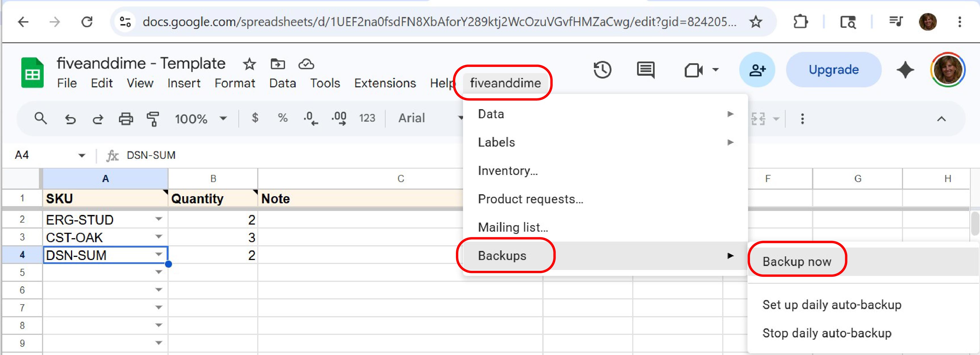980x355 pixels.
Task: Click the fiveanddime custom menu
Action: 505,83
